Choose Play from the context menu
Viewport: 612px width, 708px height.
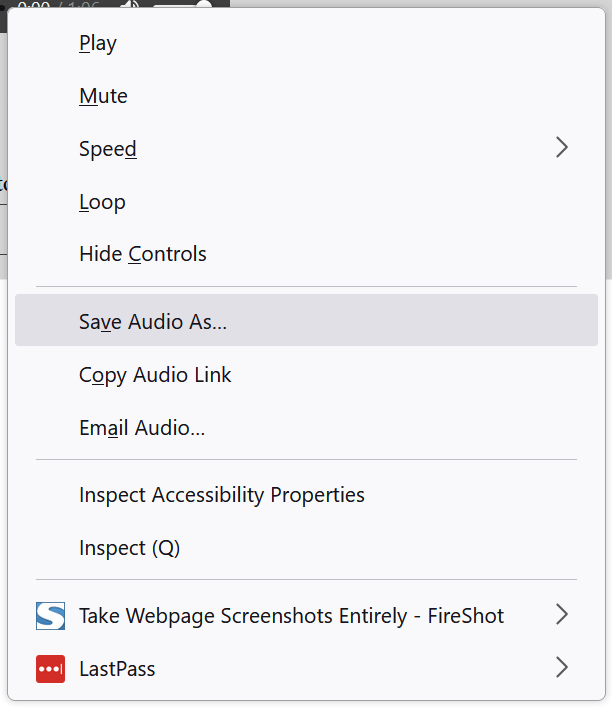pyautogui.click(x=98, y=43)
